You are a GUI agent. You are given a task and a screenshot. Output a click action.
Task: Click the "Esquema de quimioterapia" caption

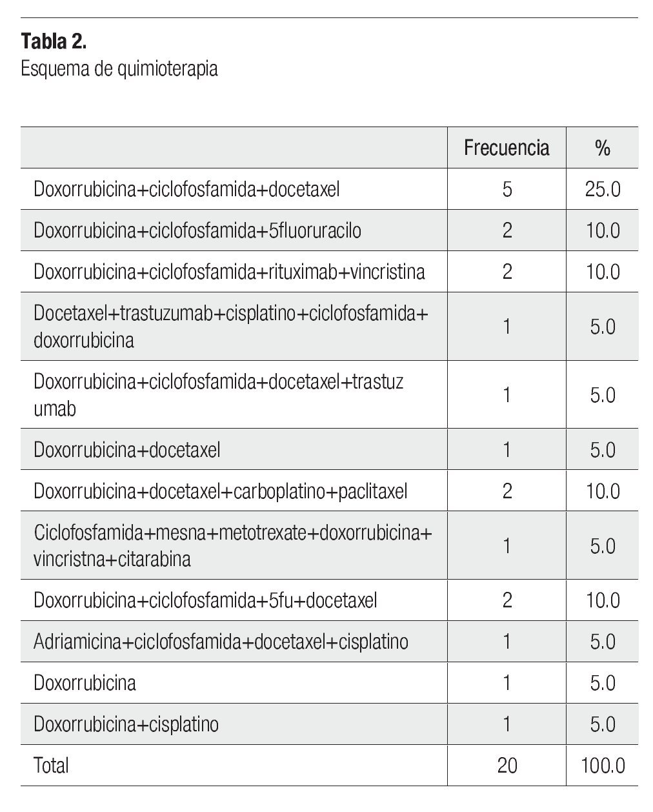pyautogui.click(x=119, y=68)
